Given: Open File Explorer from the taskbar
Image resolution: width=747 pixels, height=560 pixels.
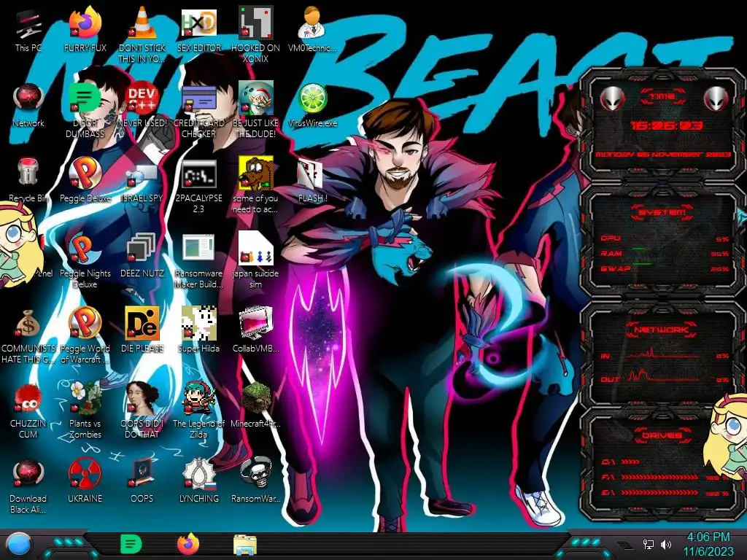Looking at the screenshot, I should 245,545.
